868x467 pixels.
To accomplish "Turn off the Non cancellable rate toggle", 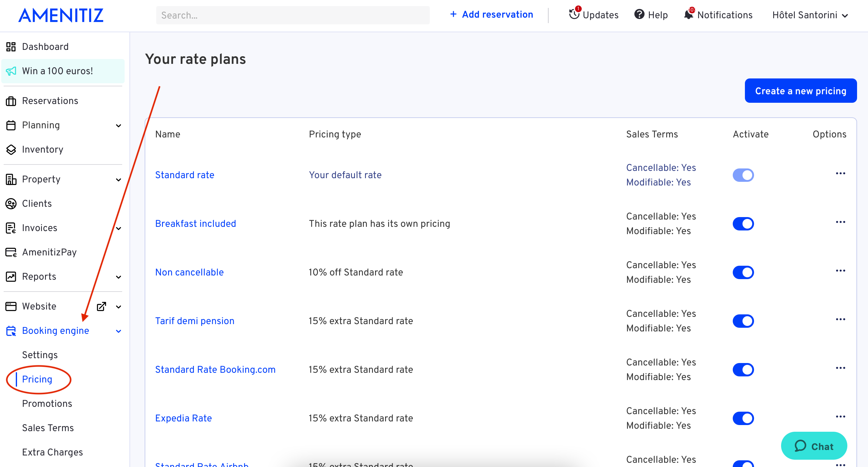I will tap(743, 272).
